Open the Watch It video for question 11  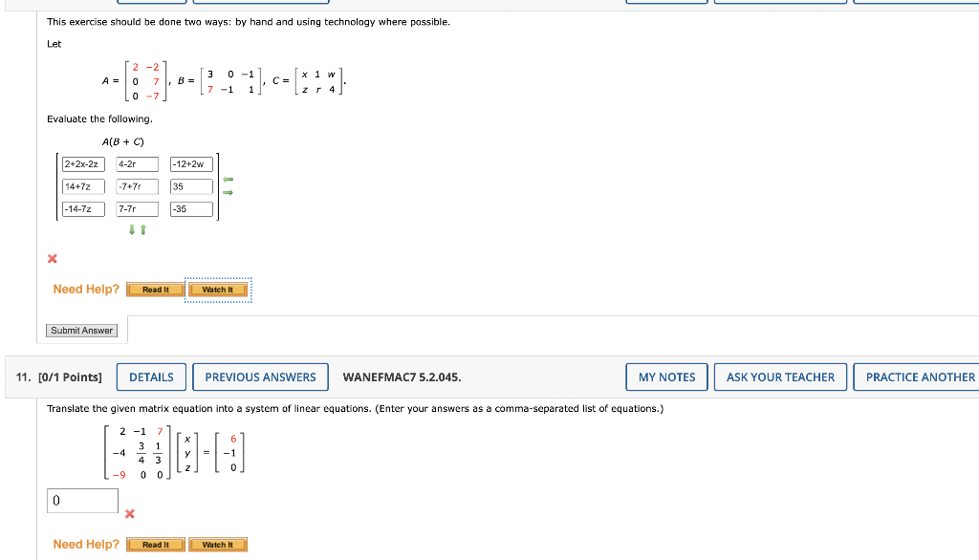tap(218, 544)
